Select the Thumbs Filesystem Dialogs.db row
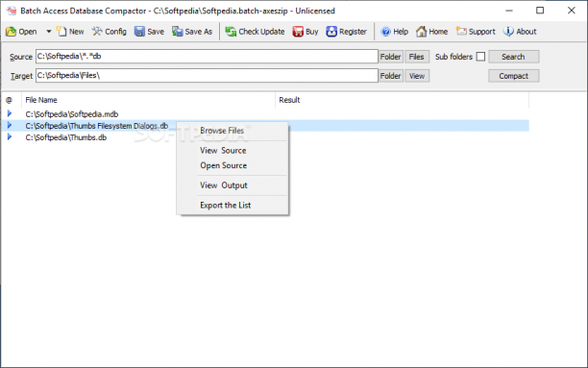 click(265, 126)
